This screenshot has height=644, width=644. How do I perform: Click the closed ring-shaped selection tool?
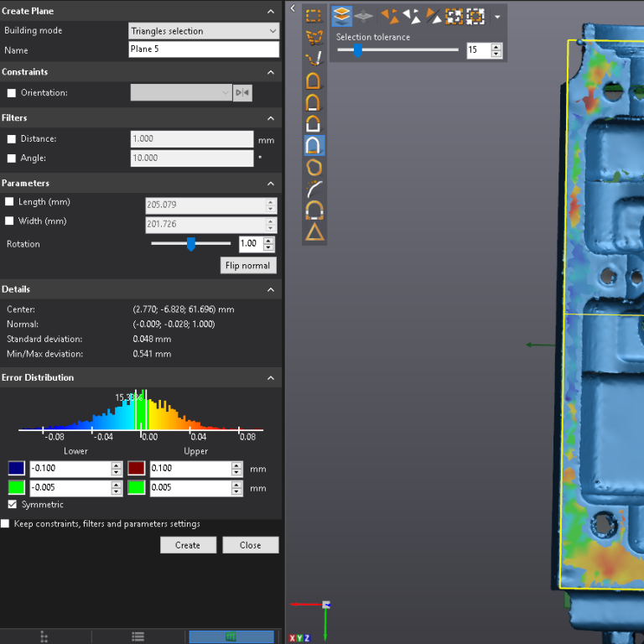pos(314,167)
